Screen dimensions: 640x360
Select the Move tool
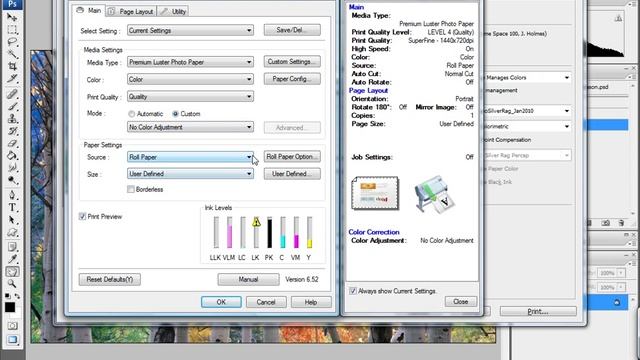[x=12, y=18]
